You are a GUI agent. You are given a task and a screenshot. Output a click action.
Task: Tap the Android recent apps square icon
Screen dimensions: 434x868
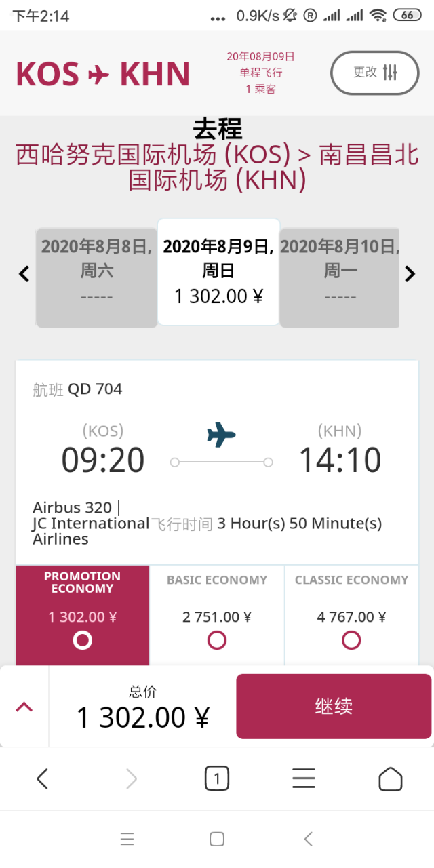tap(217, 839)
